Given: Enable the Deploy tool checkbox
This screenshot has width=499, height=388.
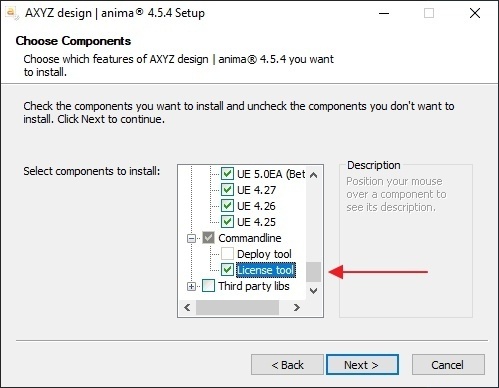Looking at the screenshot, I should point(227,254).
